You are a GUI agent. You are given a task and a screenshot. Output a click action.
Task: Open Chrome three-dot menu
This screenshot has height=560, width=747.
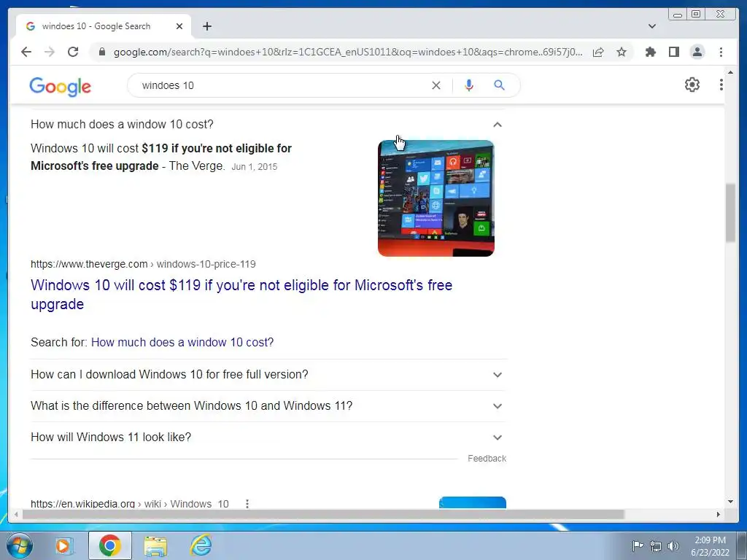(x=721, y=52)
